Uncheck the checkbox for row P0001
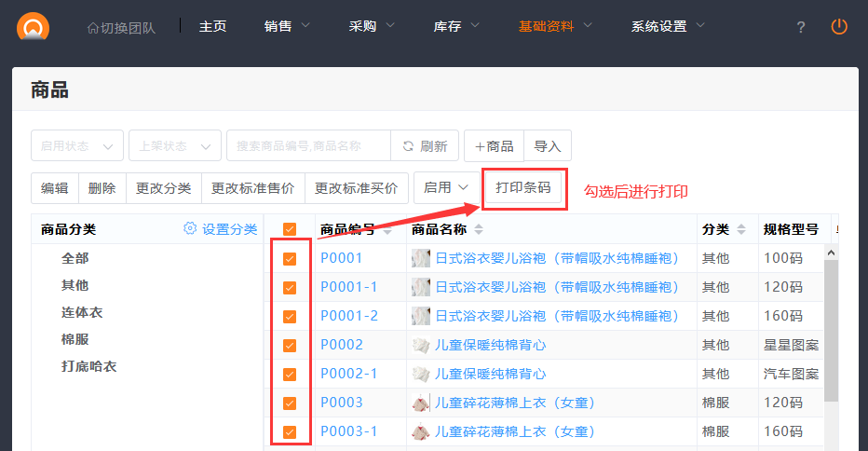 click(290, 259)
